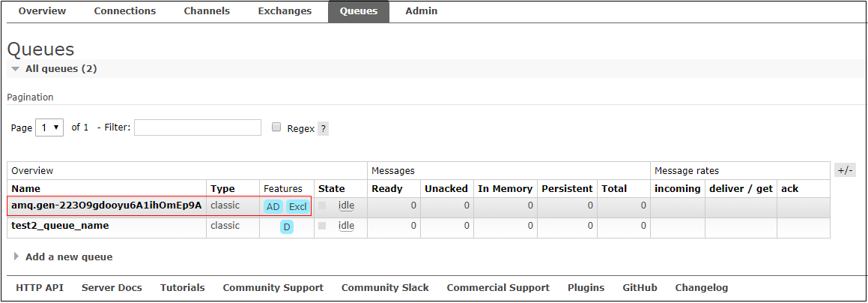Collapse the All queues section
The width and height of the screenshot is (868, 303).
click(60, 69)
